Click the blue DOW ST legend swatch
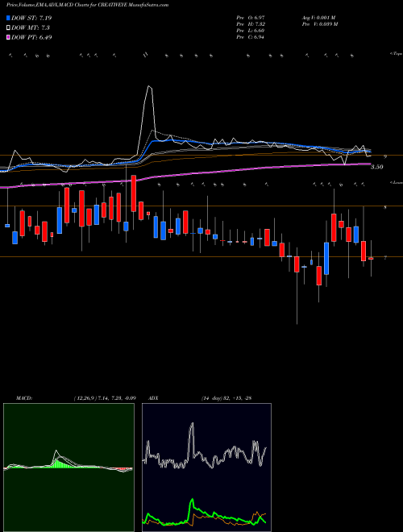The width and height of the screenshot is (403, 532). pos(9,18)
